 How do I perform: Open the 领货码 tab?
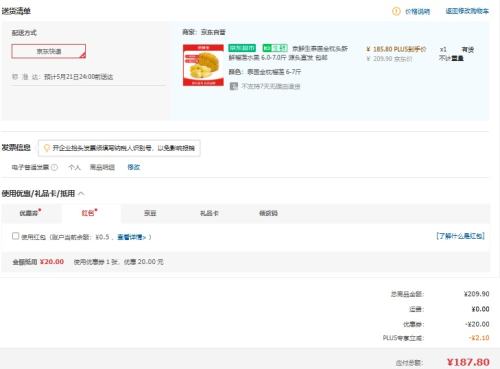pyautogui.click(x=268, y=213)
